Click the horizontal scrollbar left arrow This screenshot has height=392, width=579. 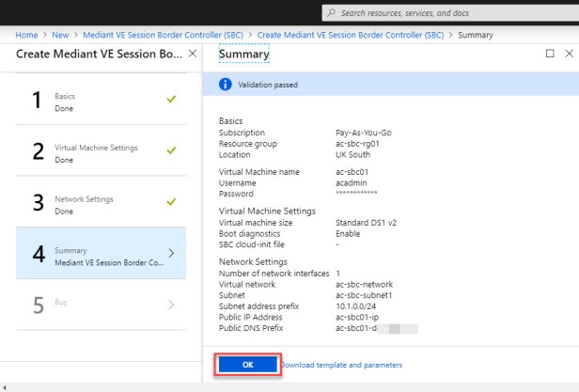(5, 386)
